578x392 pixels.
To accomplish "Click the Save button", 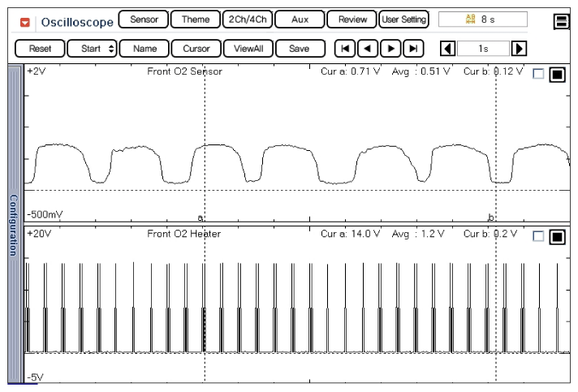I will (x=299, y=49).
